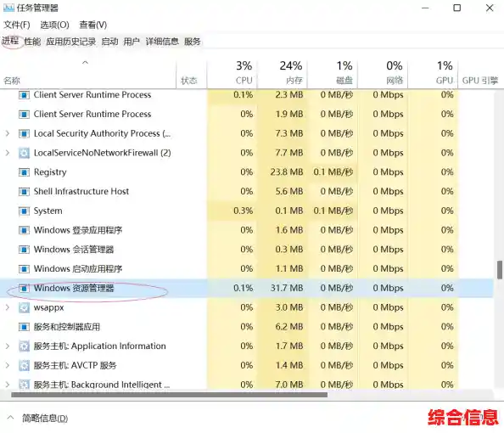504x433 pixels.
Task: Expand 服务主机: AVCTP 服务 group
Action: pyautogui.click(x=8, y=365)
